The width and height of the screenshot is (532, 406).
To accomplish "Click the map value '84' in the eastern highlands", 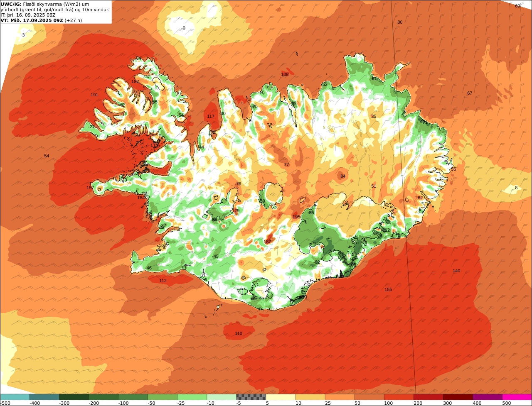I will 343,176.
